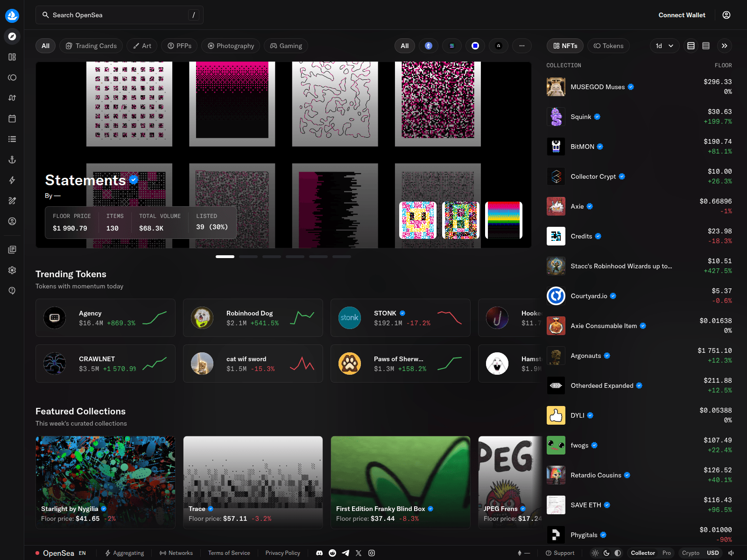Collapse the side panel with double chevron
The width and height of the screenshot is (747, 560).
[x=725, y=46]
